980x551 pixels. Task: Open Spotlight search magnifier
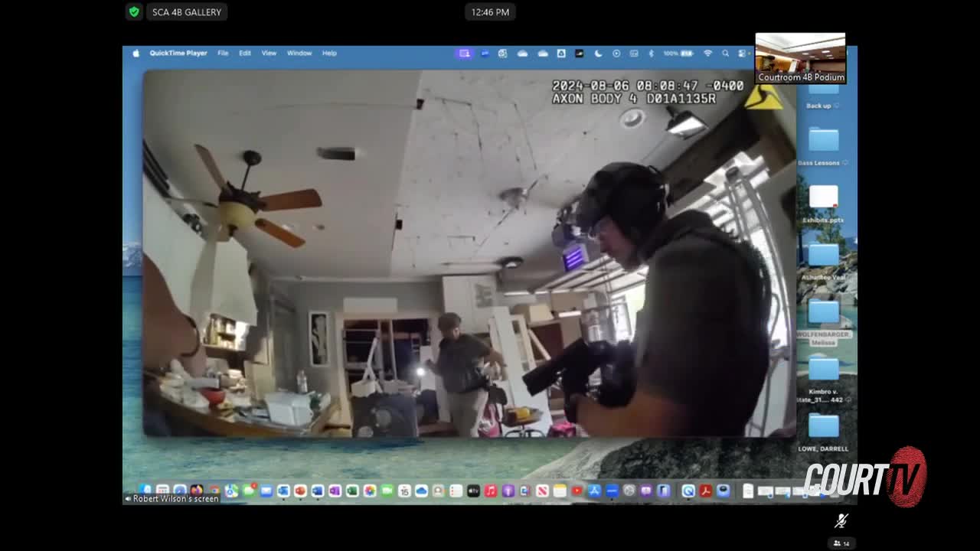pyautogui.click(x=725, y=54)
